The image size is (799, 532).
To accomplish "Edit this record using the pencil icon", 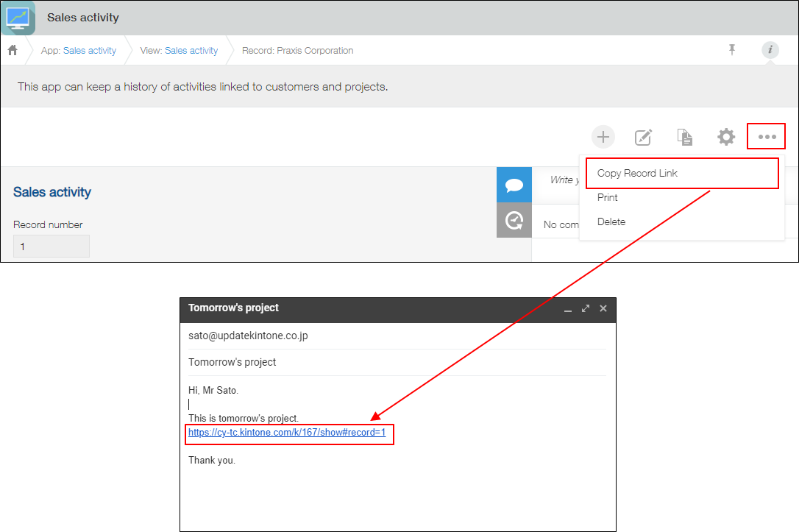I will click(x=643, y=136).
